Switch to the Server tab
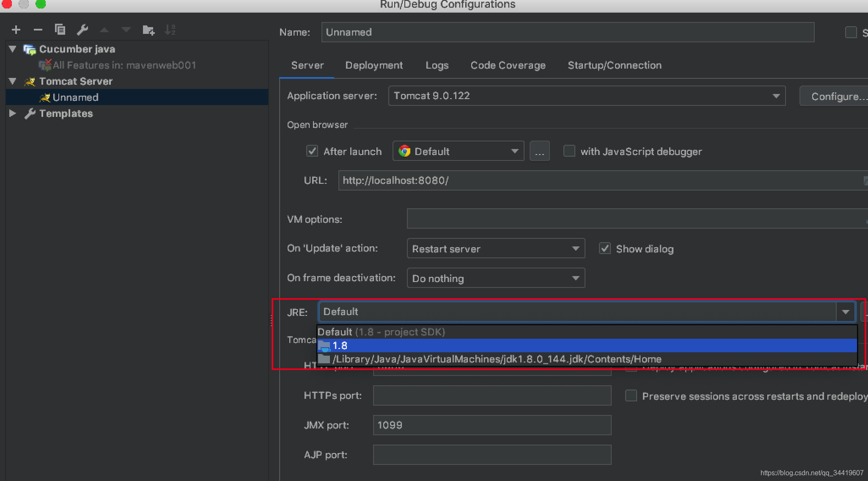 (x=308, y=65)
